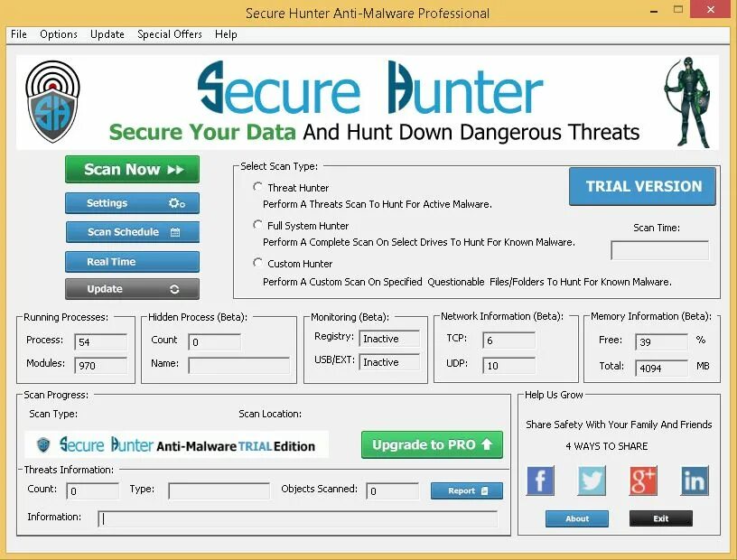Open the File menu
Screen dimensions: 737x560
click(x=19, y=34)
